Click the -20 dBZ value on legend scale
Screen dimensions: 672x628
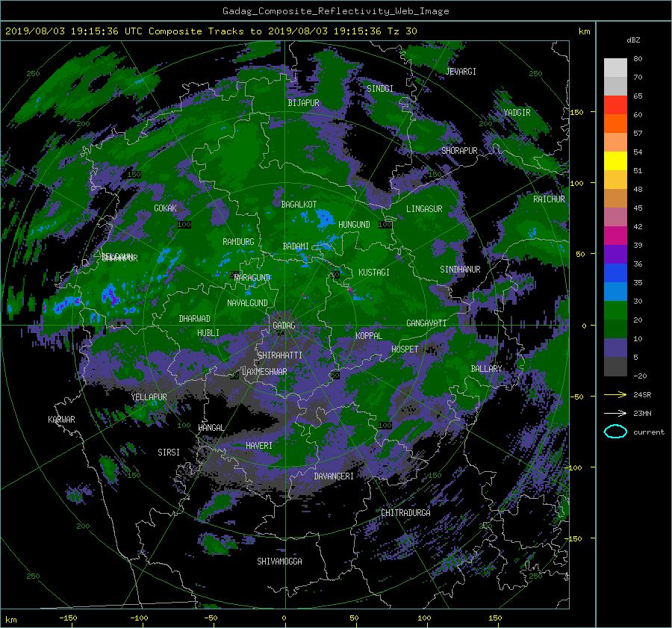click(x=640, y=376)
